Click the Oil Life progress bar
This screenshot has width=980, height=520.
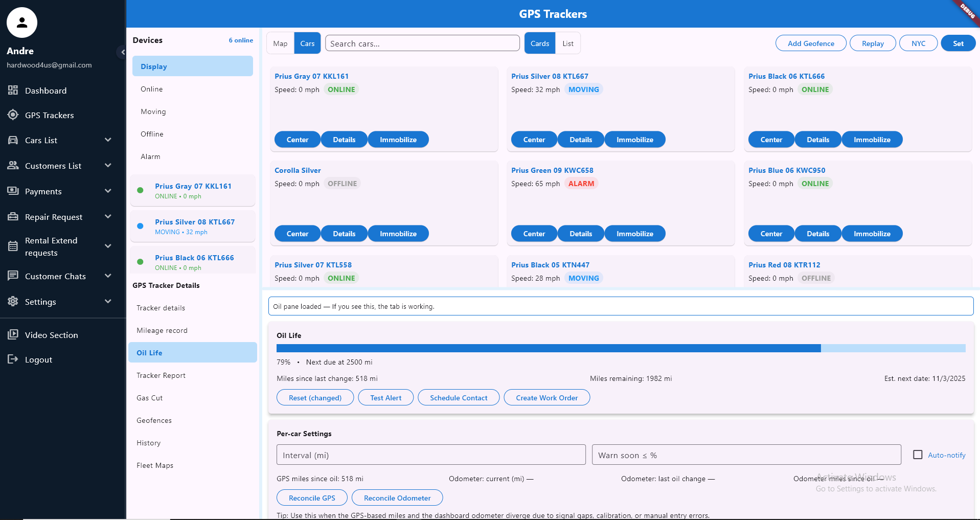(621, 348)
